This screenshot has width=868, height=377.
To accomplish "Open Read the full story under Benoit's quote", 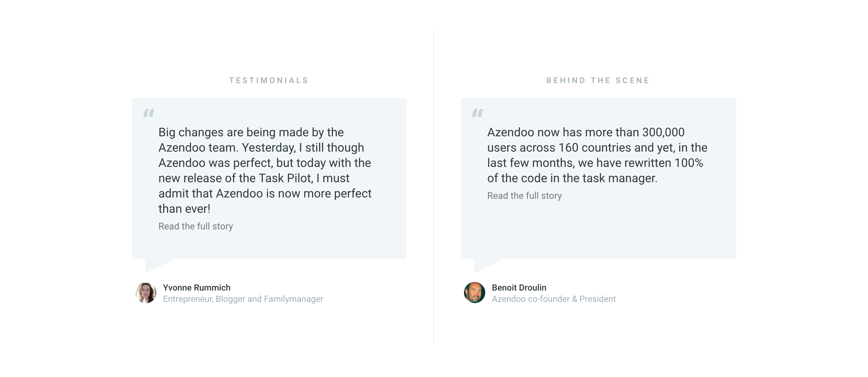I will coord(524,195).
